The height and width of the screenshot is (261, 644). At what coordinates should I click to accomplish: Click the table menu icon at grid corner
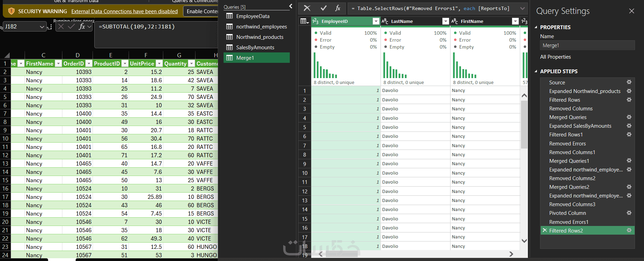[305, 21]
